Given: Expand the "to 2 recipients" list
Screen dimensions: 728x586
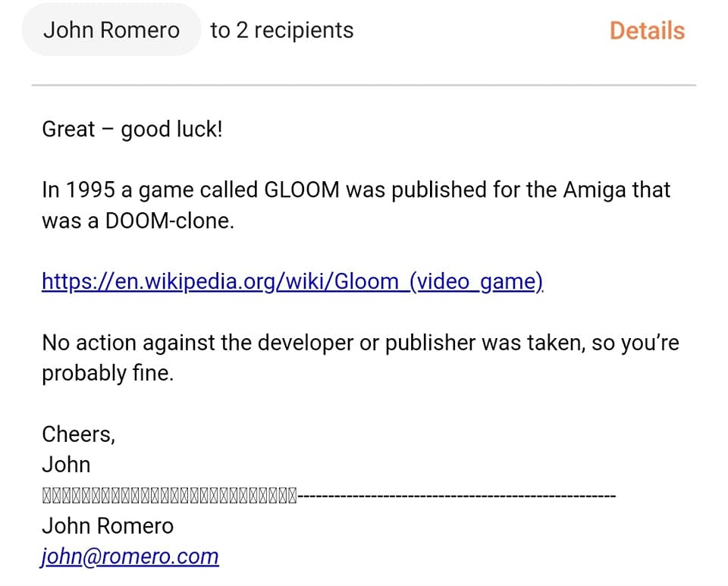Looking at the screenshot, I should pos(282,30).
